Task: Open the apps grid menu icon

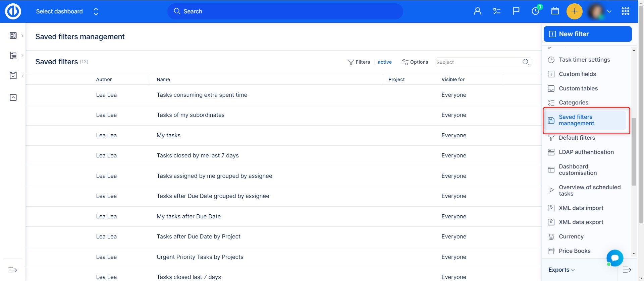Action: [625, 11]
